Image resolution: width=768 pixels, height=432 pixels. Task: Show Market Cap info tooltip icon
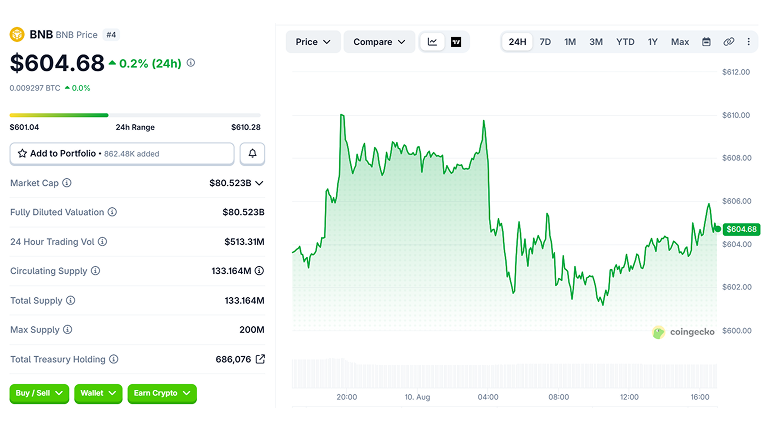[x=67, y=183]
